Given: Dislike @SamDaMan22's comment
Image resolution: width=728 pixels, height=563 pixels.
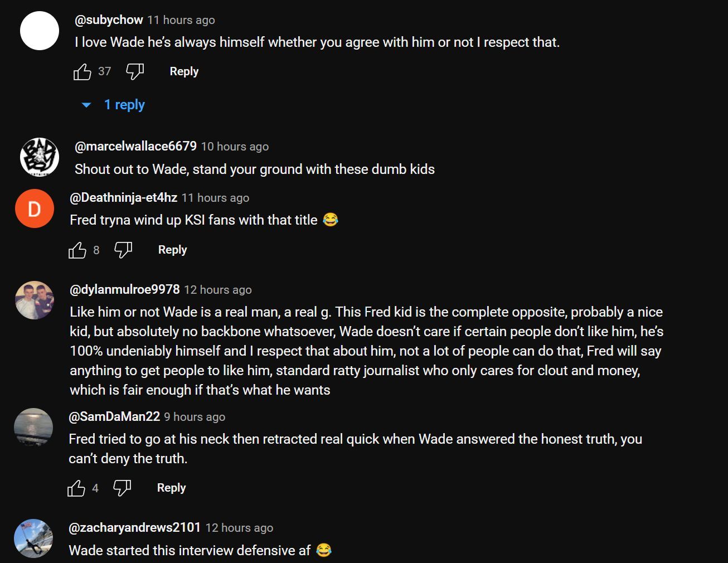Looking at the screenshot, I should click(x=122, y=488).
